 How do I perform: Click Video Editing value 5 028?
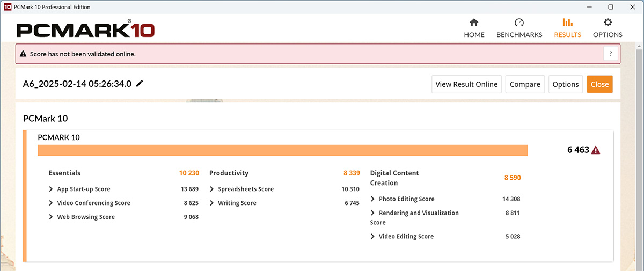tap(513, 237)
